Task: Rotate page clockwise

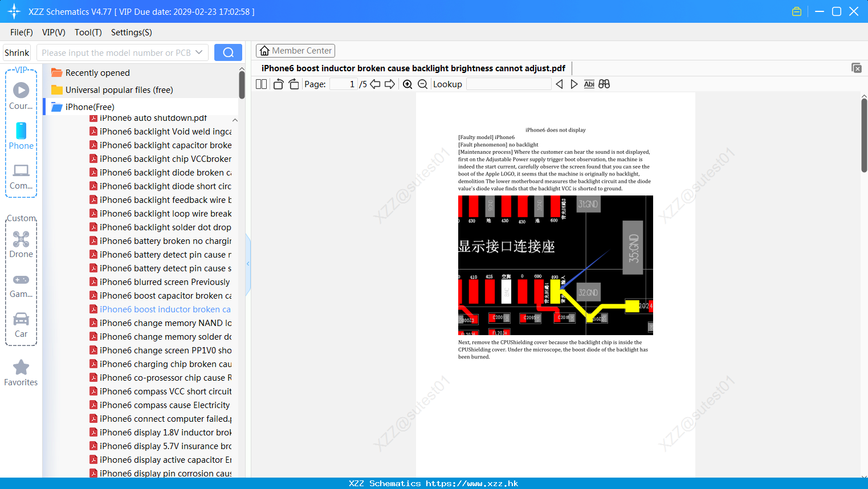Action: (294, 84)
